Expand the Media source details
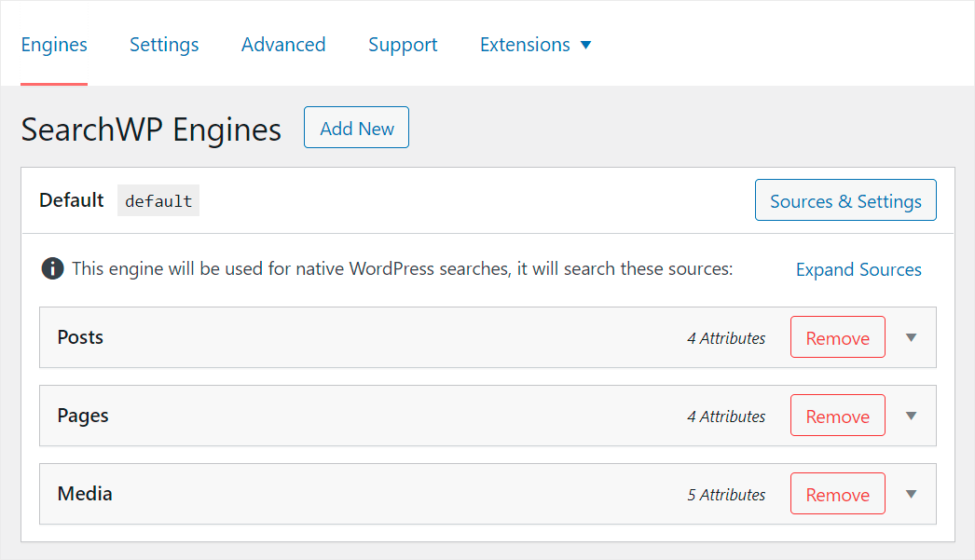This screenshot has width=975, height=560. pos(911,494)
